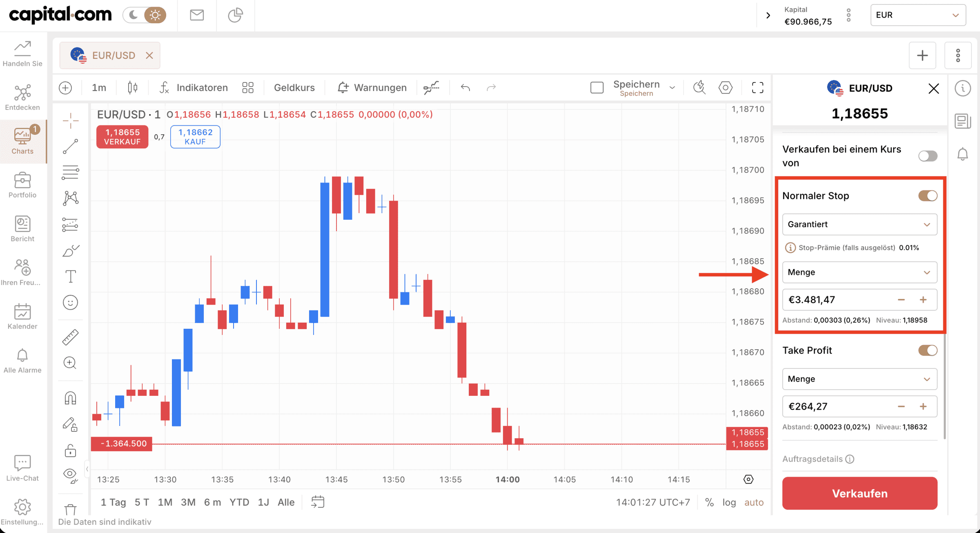Select the brush drawing tool

[x=70, y=250]
